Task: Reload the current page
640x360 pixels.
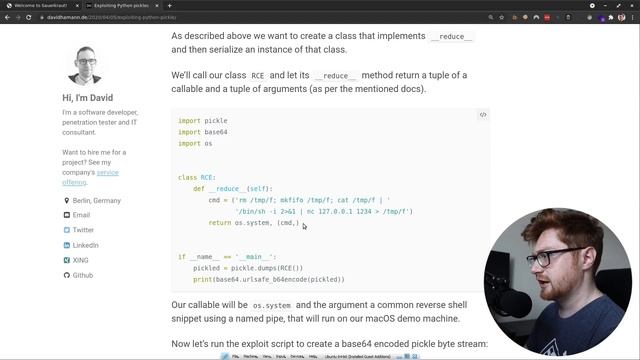Action: pos(29,18)
